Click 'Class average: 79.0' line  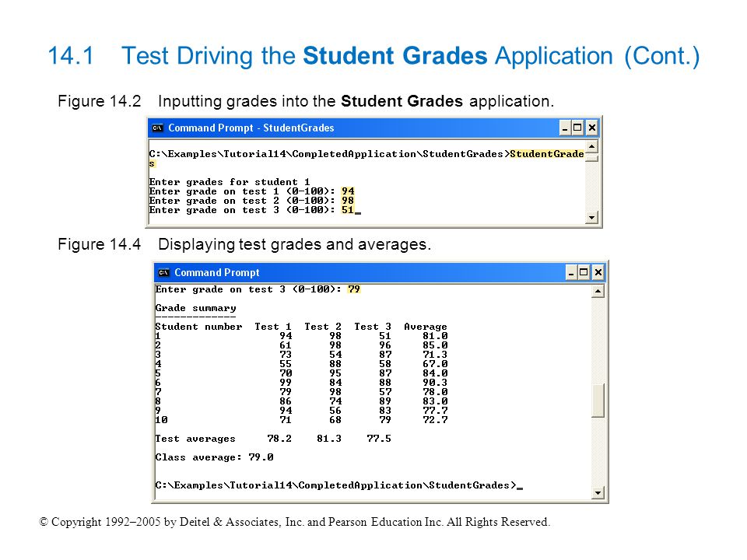215,457
